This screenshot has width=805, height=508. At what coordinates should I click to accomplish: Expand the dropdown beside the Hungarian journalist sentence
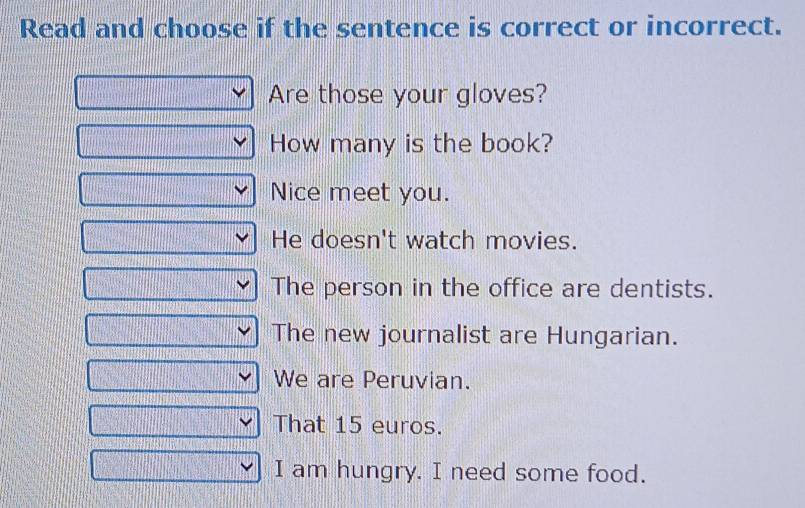click(171, 332)
